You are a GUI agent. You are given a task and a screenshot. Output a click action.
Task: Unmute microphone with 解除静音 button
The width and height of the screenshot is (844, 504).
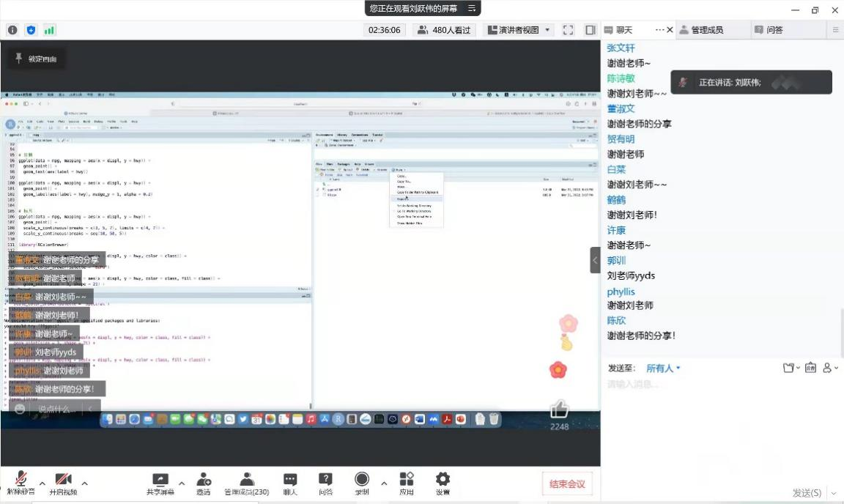pyautogui.click(x=21, y=482)
